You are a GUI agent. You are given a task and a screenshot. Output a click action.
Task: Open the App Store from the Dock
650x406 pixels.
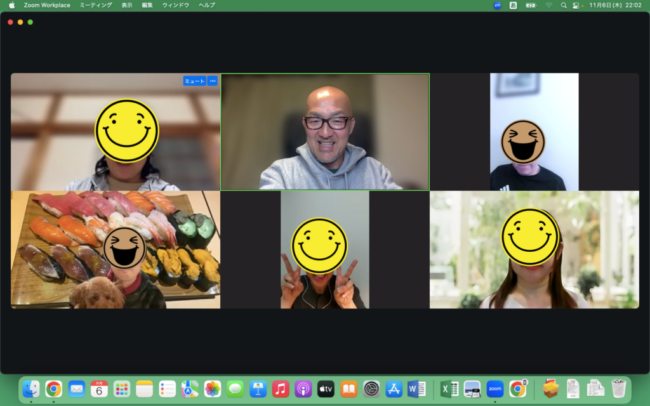(x=393, y=388)
